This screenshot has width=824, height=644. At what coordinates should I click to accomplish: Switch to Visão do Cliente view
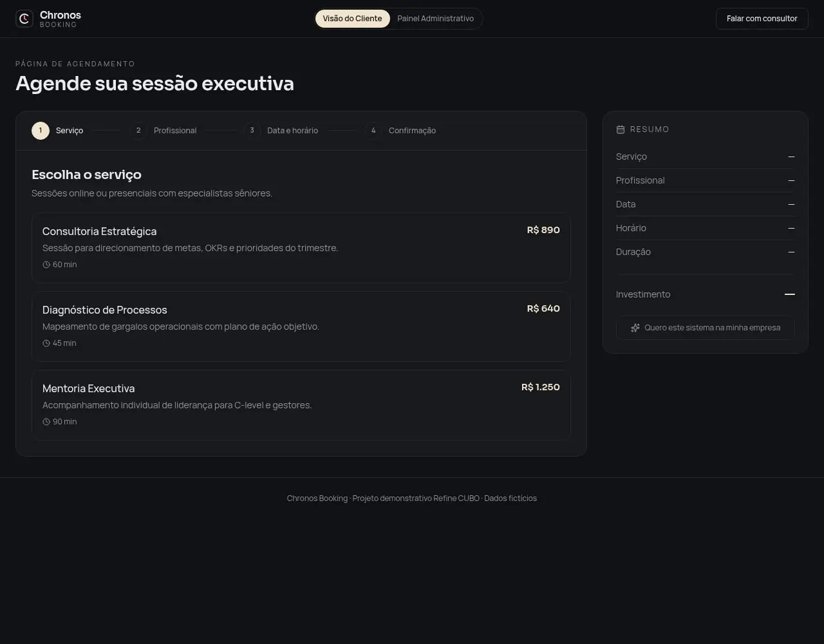(352, 19)
